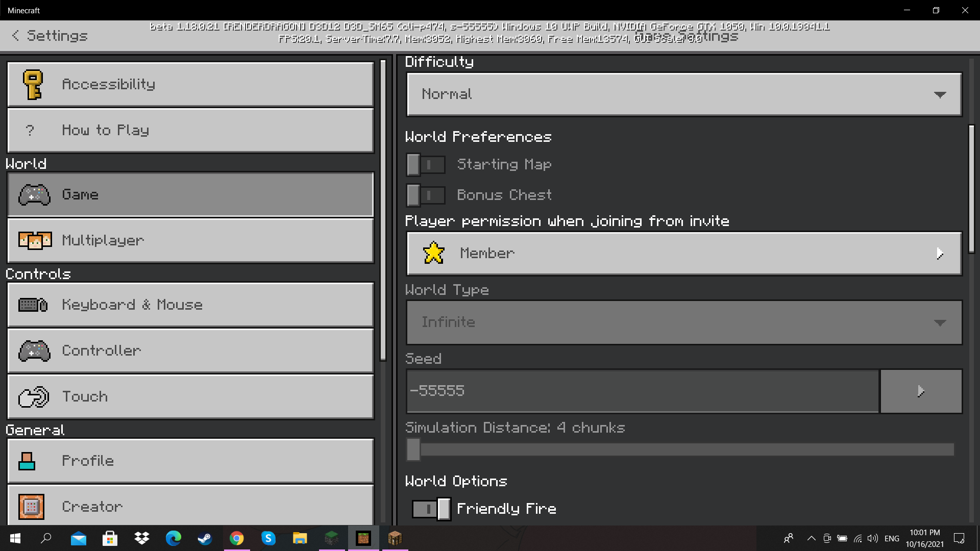980x551 pixels.
Task: Click the Creator command block icon
Action: click(x=31, y=507)
